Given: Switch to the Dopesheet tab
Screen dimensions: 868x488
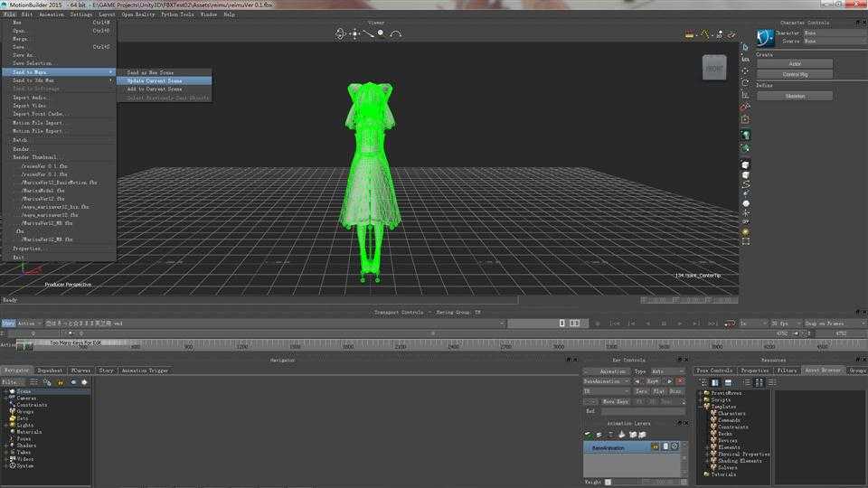Looking at the screenshot, I should (x=50, y=371).
